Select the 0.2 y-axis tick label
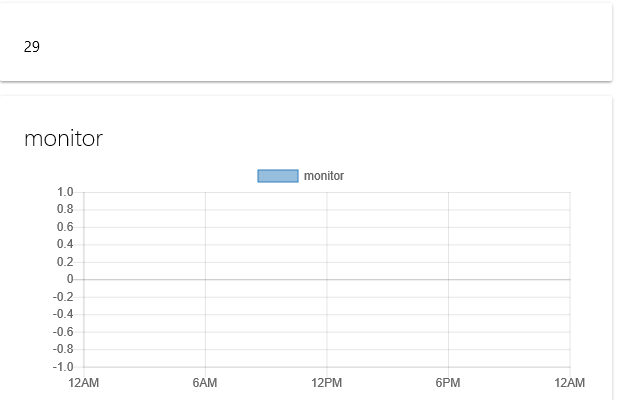Screen dimensions: 618x400 pos(65,262)
